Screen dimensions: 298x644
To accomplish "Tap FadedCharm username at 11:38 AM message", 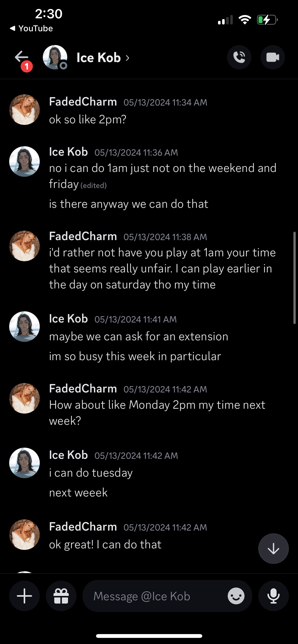I will (x=83, y=236).
